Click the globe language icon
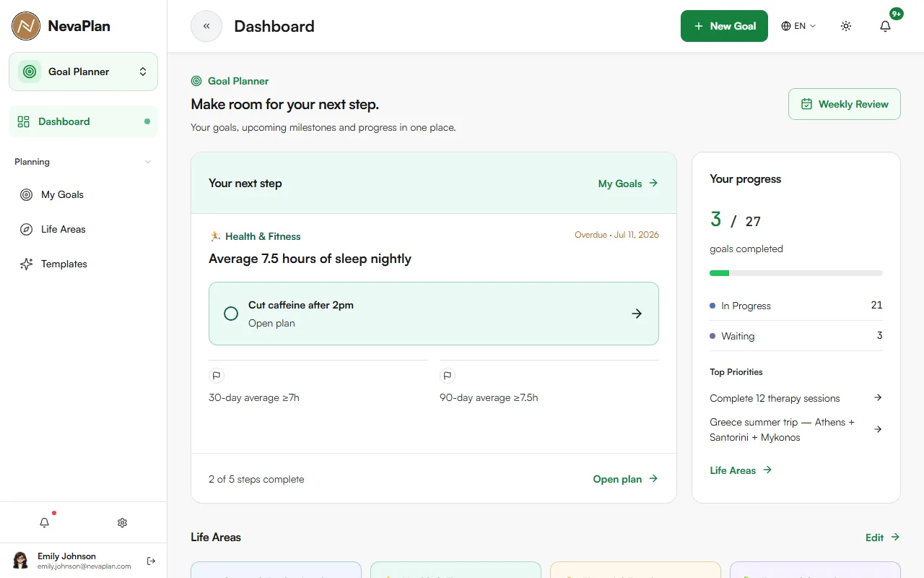The image size is (924, 578). pos(786,26)
